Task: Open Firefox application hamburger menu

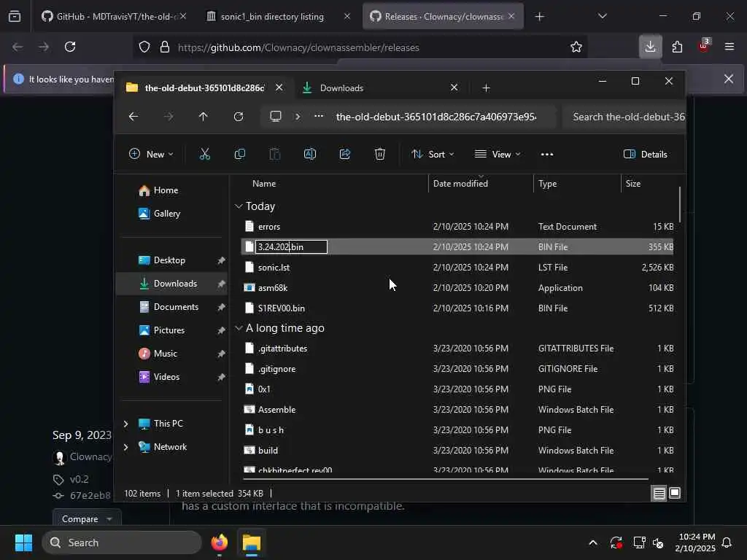Action: pyautogui.click(x=729, y=47)
